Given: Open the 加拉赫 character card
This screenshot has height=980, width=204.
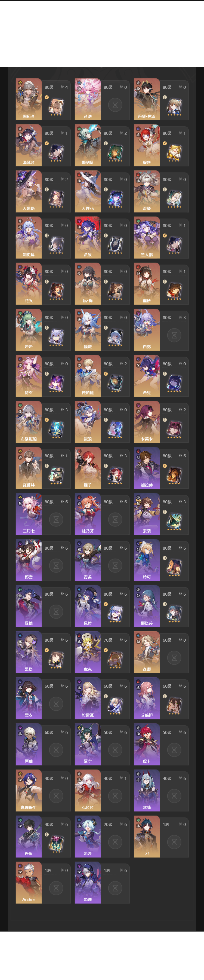Looking at the screenshot, I should click(x=161, y=468).
